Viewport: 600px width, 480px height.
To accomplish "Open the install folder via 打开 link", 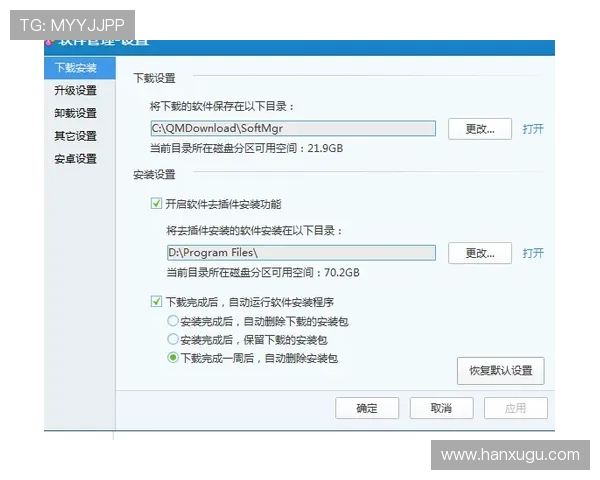I will pos(533,253).
